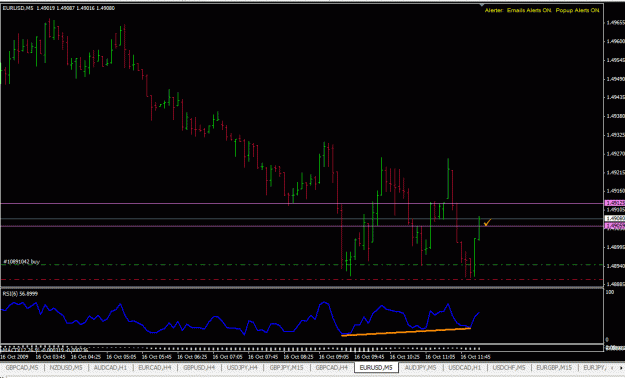Viewport: 625px width, 378px height.
Task: Click the 16 Oct 11:45 time label
Action: [x=476, y=357]
